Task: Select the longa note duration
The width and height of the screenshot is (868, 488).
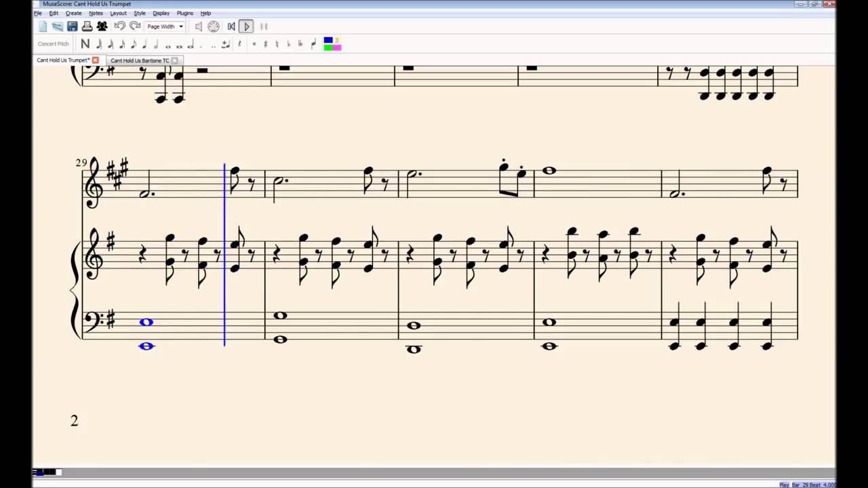Action: tap(191, 45)
